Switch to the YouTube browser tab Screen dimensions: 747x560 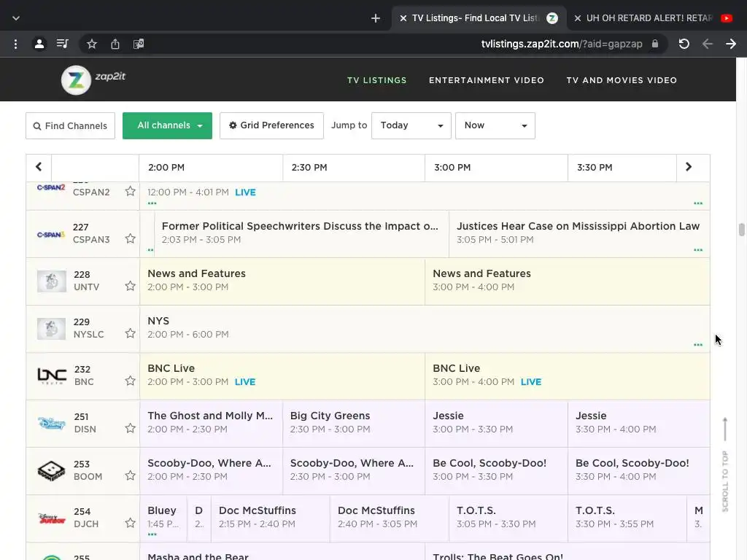click(654, 18)
